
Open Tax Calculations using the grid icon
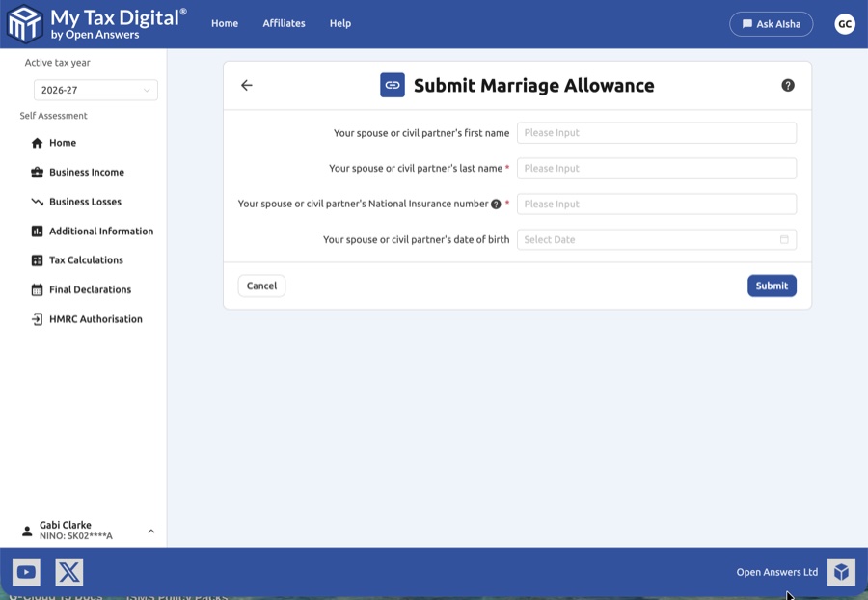click(x=37, y=259)
